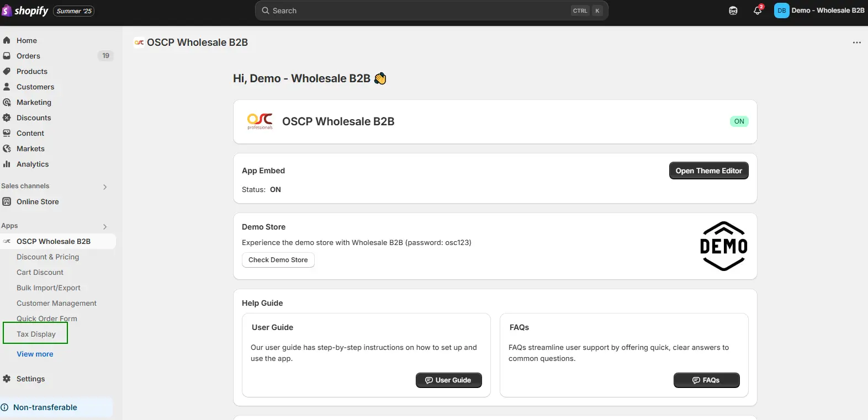
Task: Click the Non-transferable banner
Action: pos(56,407)
